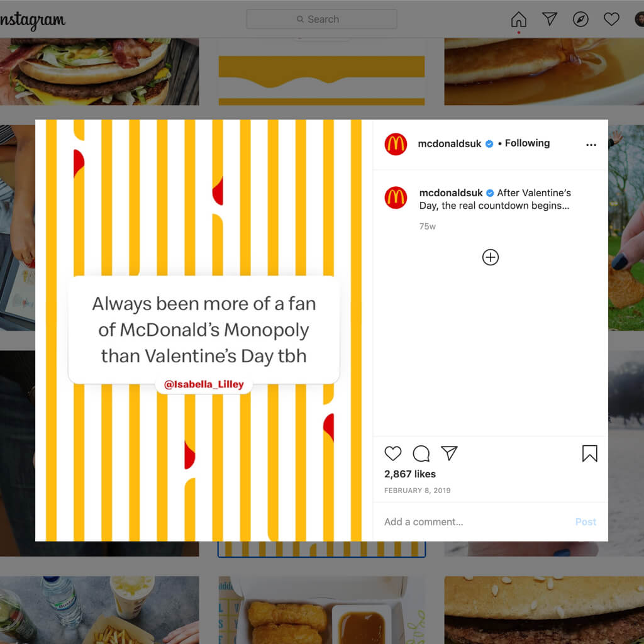Click into the Search box
Image resolution: width=644 pixels, height=644 pixels.
(321, 19)
